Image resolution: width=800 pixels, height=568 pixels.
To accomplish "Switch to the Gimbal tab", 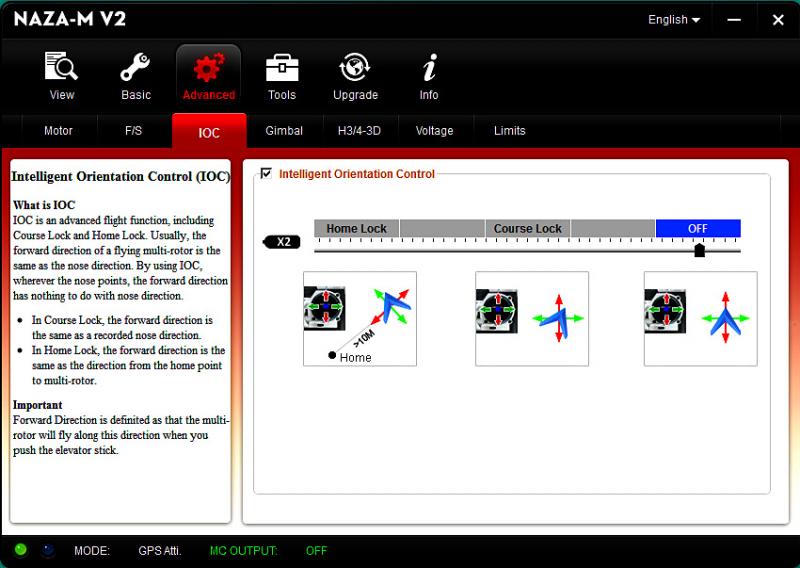I will click(284, 131).
